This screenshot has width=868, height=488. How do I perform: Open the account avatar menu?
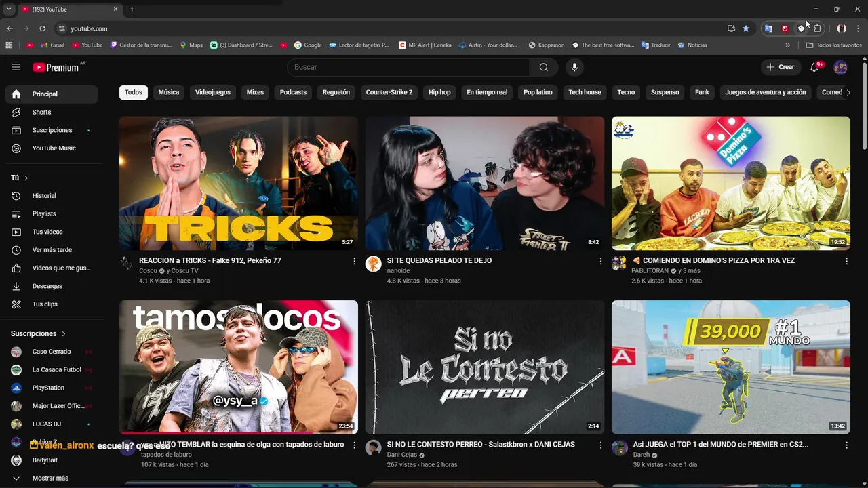(840, 67)
